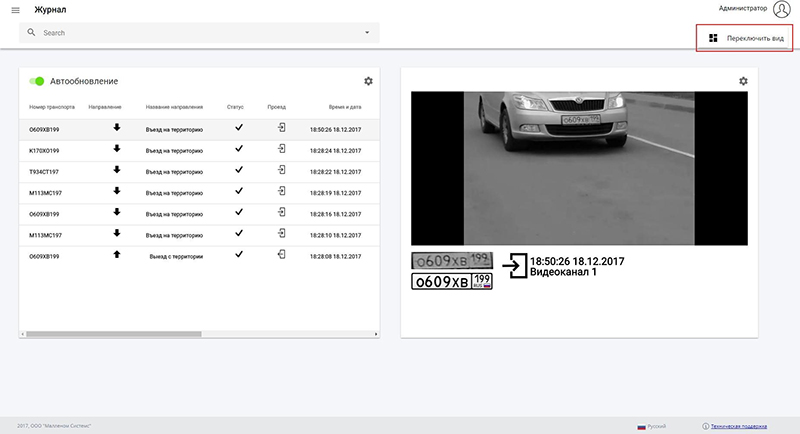Open settings gear in video preview panel
The width and height of the screenshot is (800, 434).
pos(743,81)
